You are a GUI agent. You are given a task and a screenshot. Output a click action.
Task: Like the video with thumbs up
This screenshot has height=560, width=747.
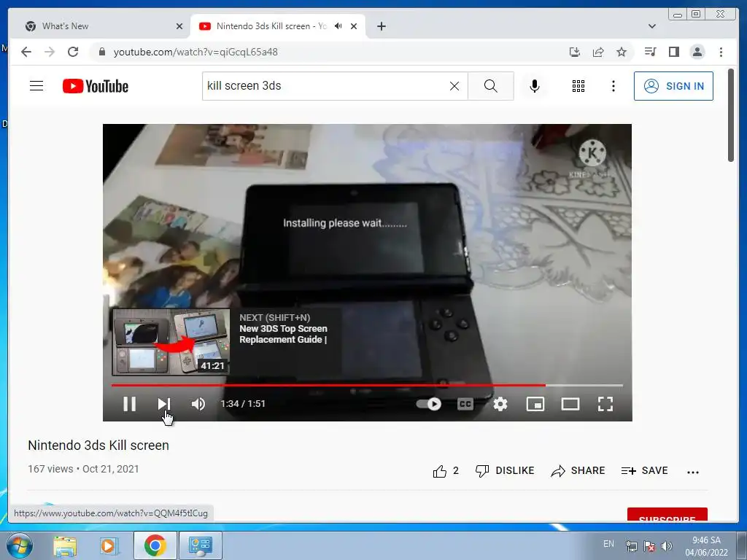point(446,471)
